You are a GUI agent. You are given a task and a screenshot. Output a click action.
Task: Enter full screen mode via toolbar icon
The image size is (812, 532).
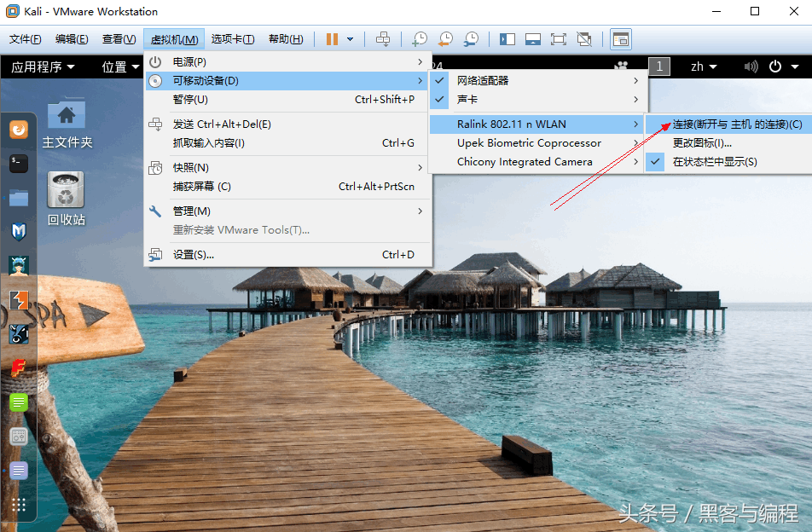[x=558, y=39]
